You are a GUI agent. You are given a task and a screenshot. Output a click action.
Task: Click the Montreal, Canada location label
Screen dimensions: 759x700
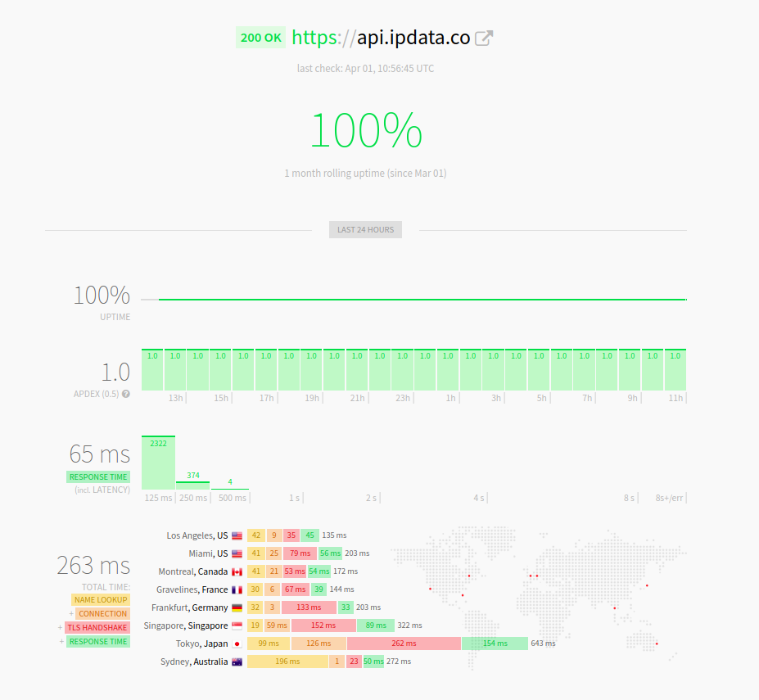tap(192, 571)
